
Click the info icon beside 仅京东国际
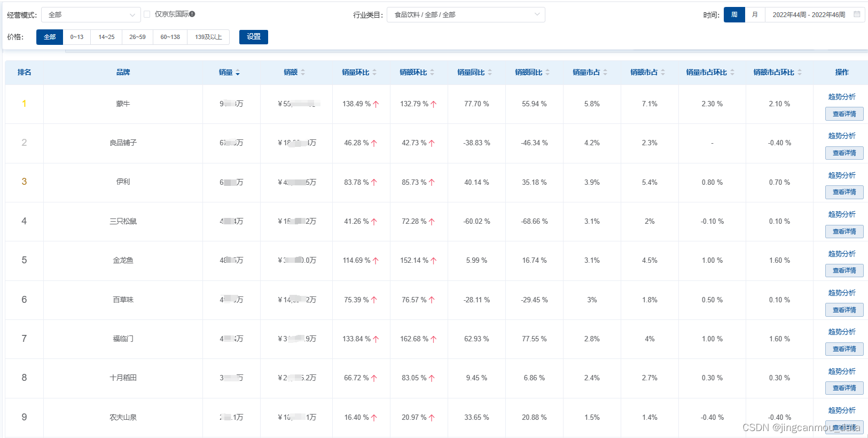pyautogui.click(x=192, y=14)
